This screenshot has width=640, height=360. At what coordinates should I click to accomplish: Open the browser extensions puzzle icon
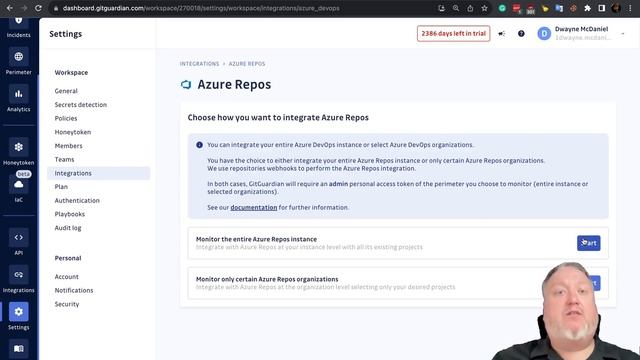coord(587,8)
